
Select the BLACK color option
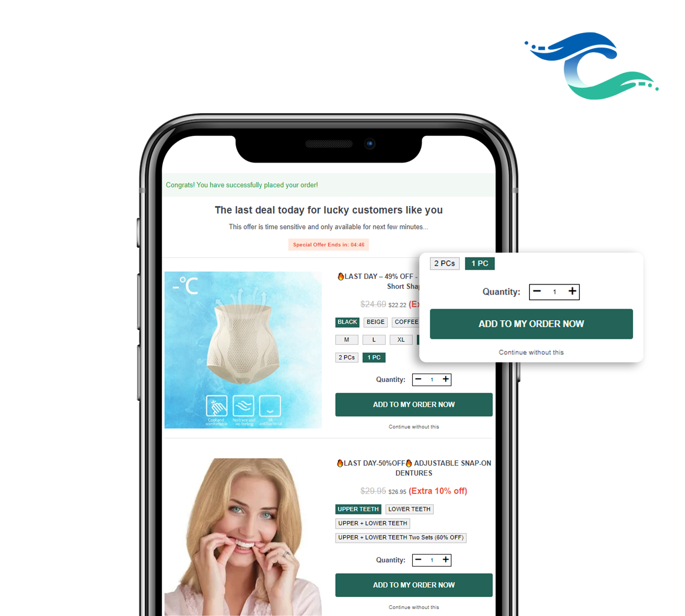tap(346, 322)
